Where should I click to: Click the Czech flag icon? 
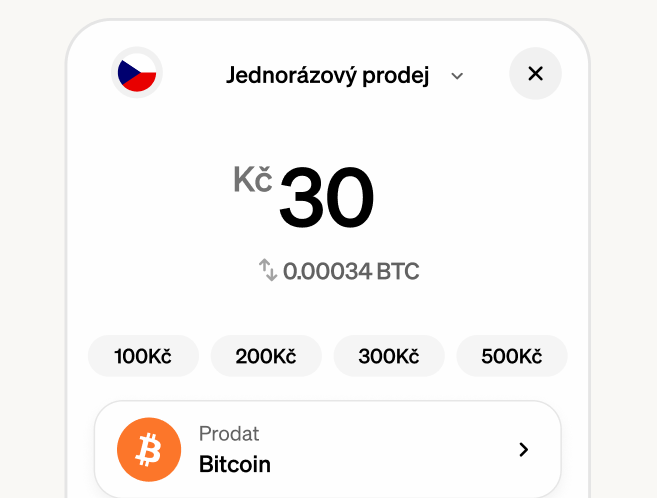[136, 74]
